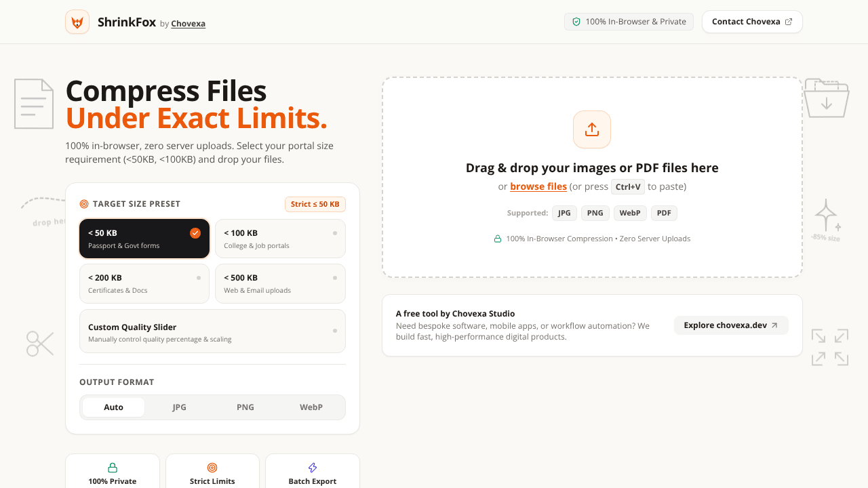Click the Strict Limits feature card

click(x=212, y=471)
